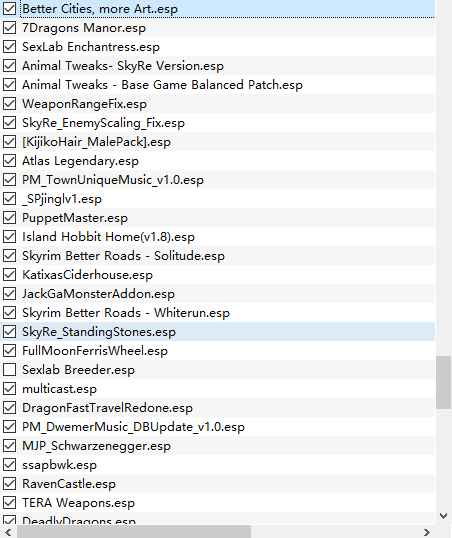Uncheck the KatixasCiderhouse.esp checkbox
Image resolution: width=452 pixels, height=538 pixels.
point(9,274)
